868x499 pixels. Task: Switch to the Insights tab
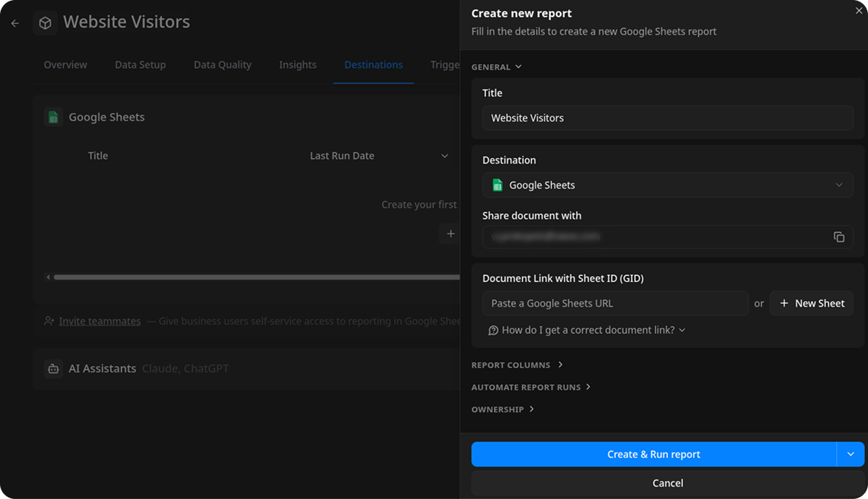pos(298,65)
